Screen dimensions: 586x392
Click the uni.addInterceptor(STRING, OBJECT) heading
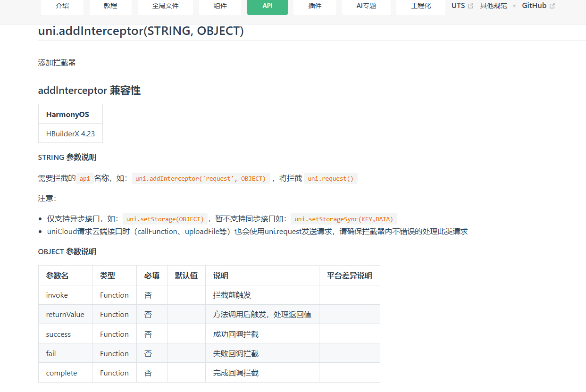click(x=141, y=31)
